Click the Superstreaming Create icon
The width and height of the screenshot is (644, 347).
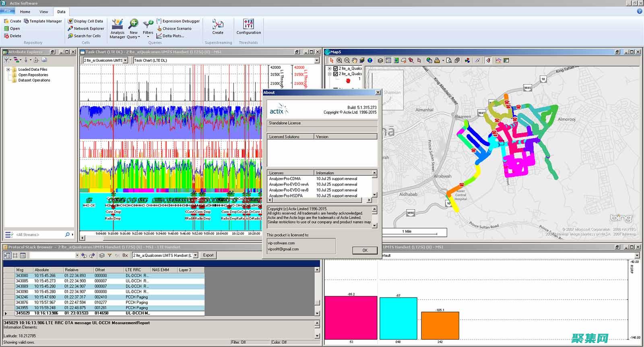pos(218,27)
